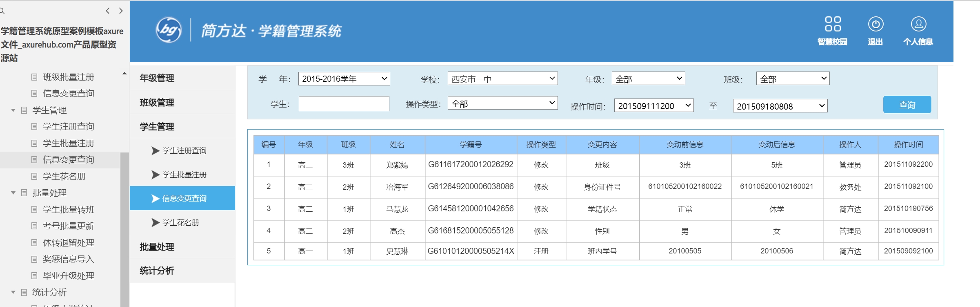Open end time dropdown 201509180808
Image resolution: width=980 pixels, height=307 pixels.
[x=780, y=106]
